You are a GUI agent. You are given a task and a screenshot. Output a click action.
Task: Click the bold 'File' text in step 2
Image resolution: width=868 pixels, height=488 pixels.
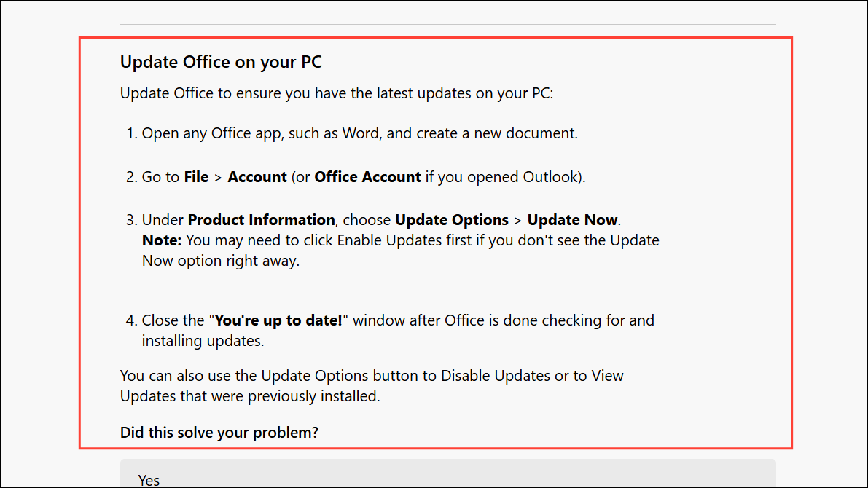pos(196,177)
